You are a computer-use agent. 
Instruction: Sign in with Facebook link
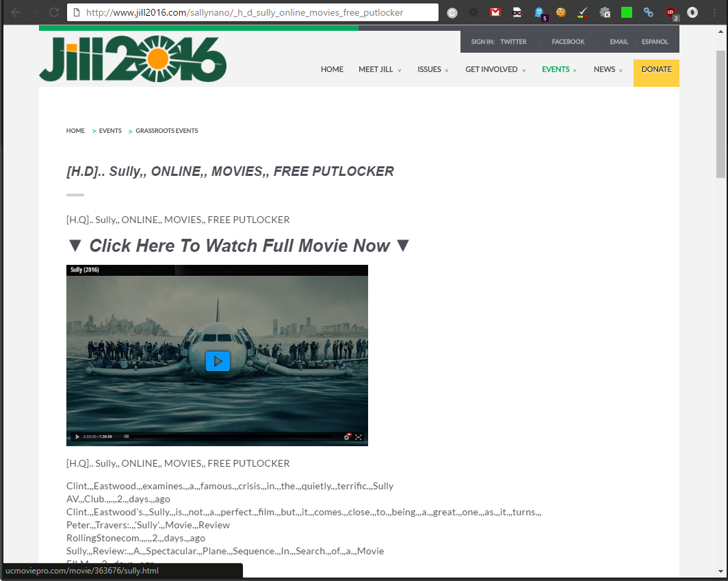coord(568,42)
